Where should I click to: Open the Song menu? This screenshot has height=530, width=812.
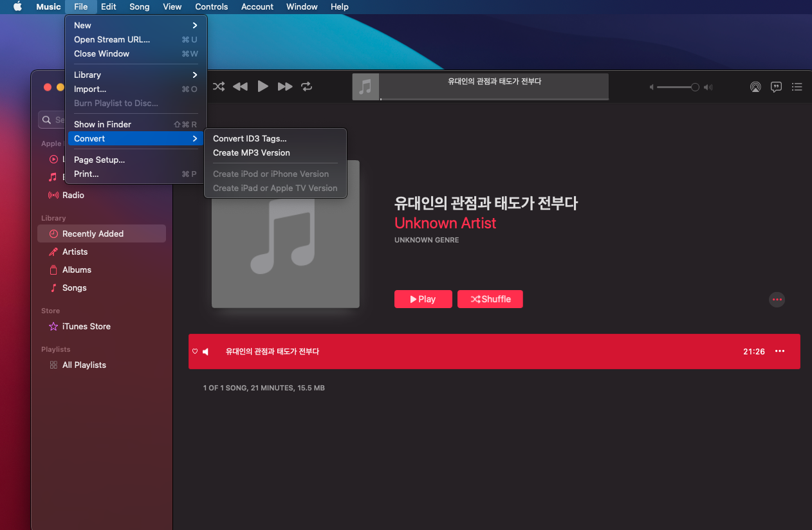[140, 6]
